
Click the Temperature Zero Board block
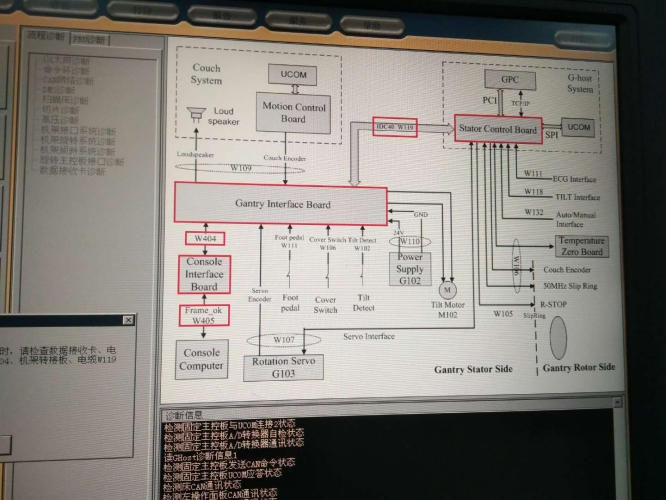pos(581,246)
